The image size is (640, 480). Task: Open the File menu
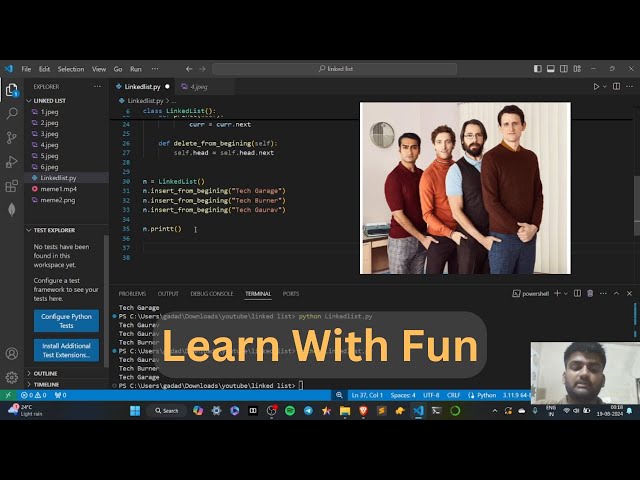pyautogui.click(x=26, y=69)
